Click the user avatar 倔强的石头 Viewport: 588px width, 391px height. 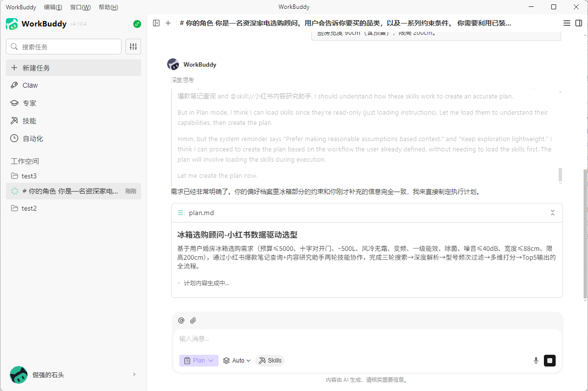19,375
